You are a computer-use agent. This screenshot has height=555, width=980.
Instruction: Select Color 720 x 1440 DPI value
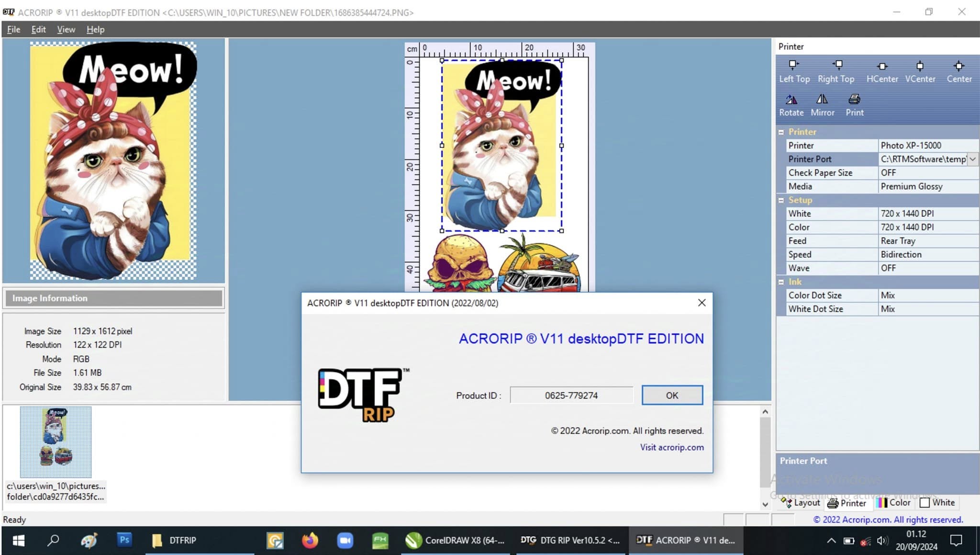(x=928, y=227)
